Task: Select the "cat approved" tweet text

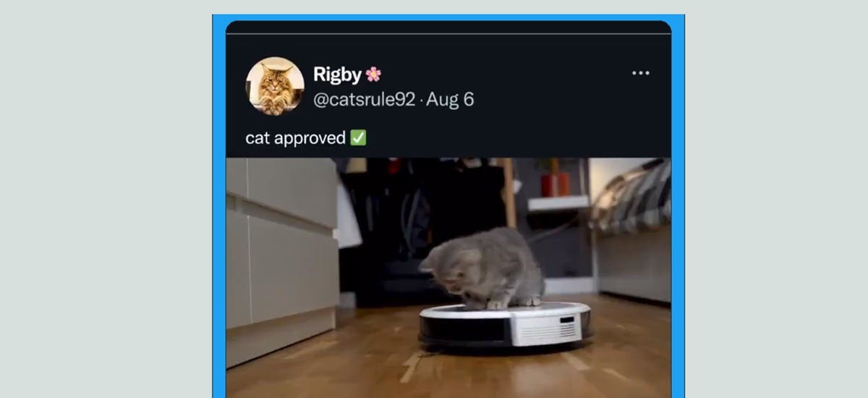Action: coord(296,138)
